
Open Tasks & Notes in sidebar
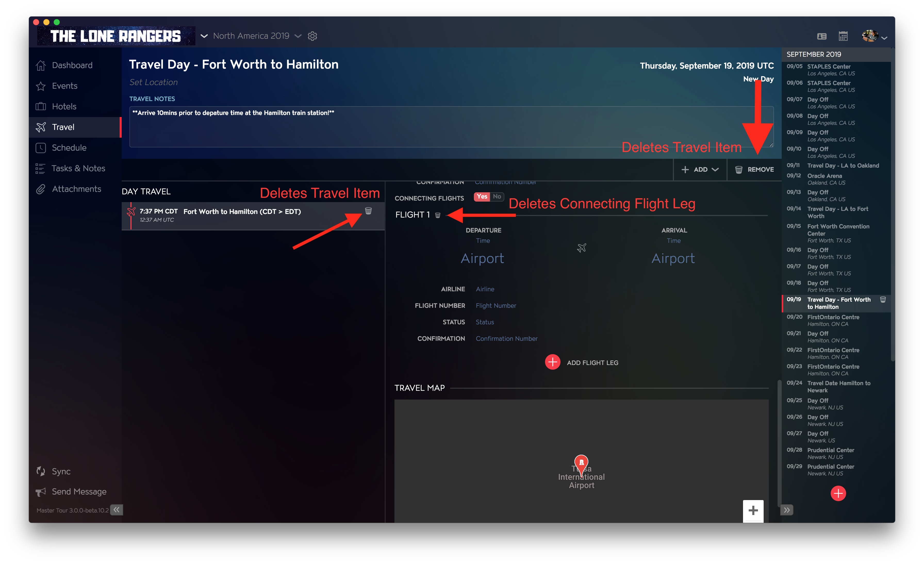75,168
